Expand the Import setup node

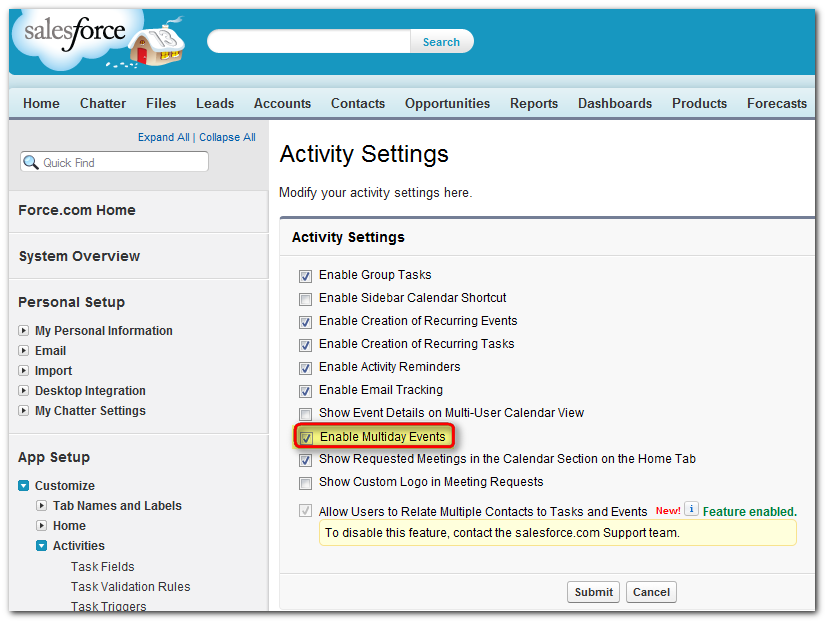[24, 370]
